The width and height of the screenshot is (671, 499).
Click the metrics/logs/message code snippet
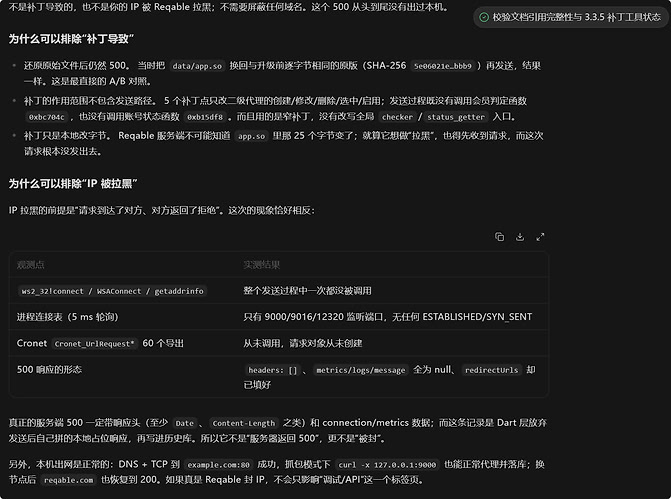point(360,370)
